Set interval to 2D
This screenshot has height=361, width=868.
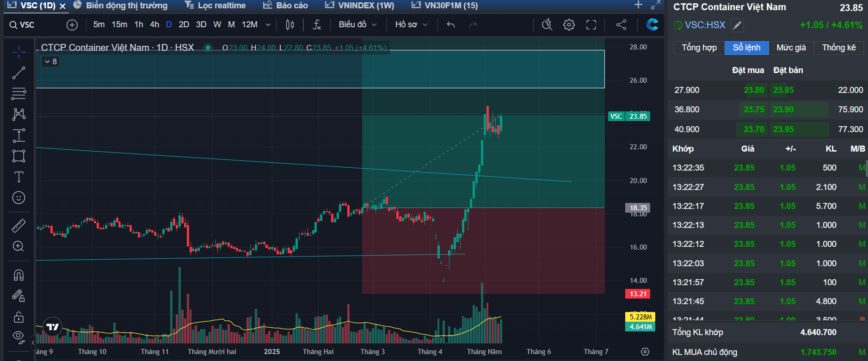184,24
